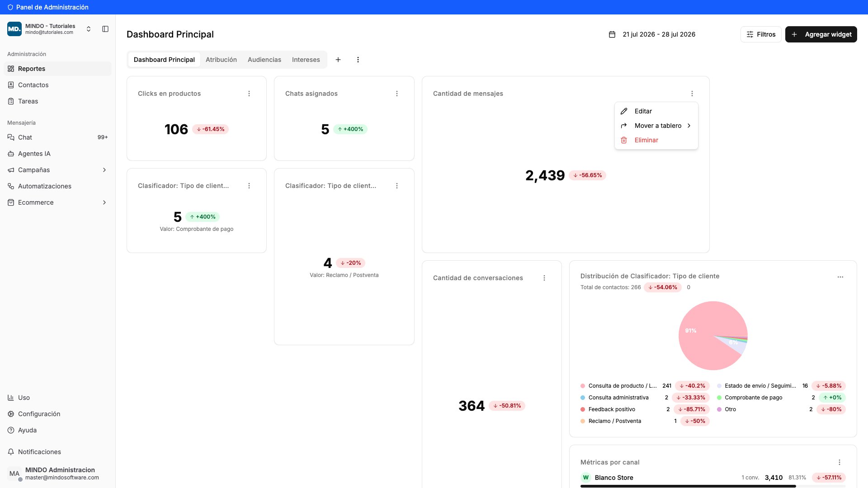This screenshot has height=488, width=868.
Task: Click the MD workspace logo
Action: pyautogui.click(x=14, y=29)
